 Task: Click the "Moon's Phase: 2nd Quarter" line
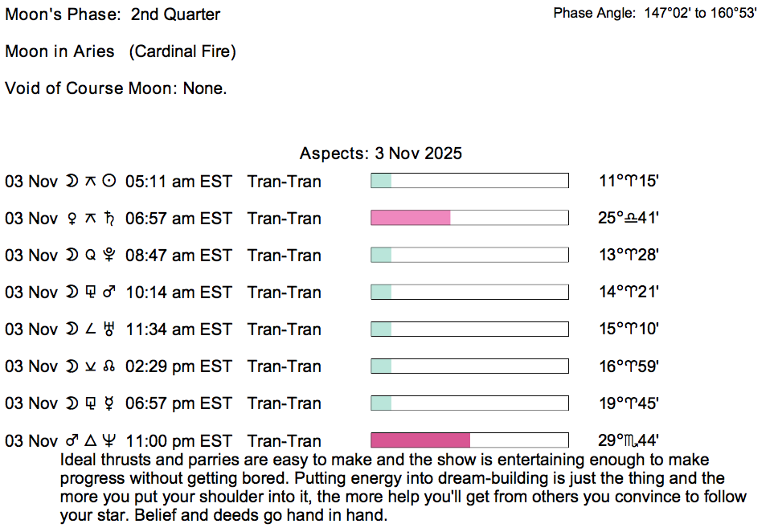click(x=113, y=14)
